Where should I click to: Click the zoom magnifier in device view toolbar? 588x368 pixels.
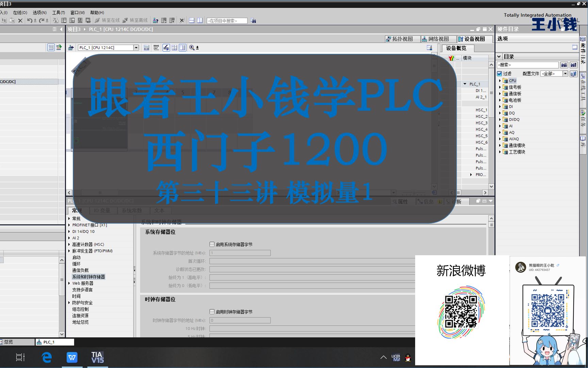(x=192, y=48)
